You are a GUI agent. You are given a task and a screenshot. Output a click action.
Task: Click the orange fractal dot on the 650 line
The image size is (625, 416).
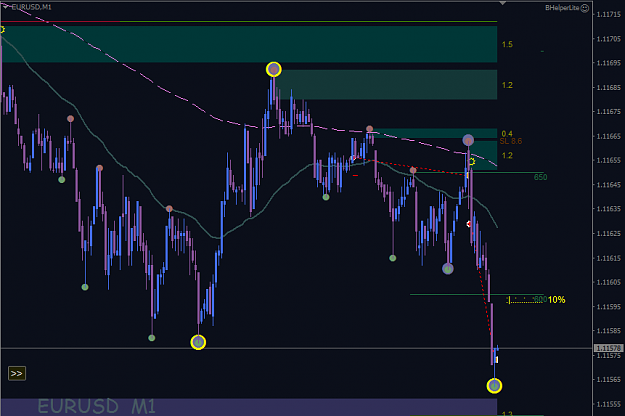413,170
